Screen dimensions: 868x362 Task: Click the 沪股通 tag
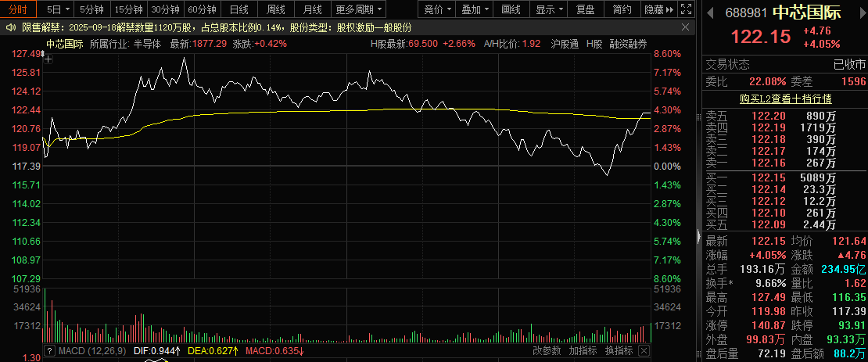[565, 45]
